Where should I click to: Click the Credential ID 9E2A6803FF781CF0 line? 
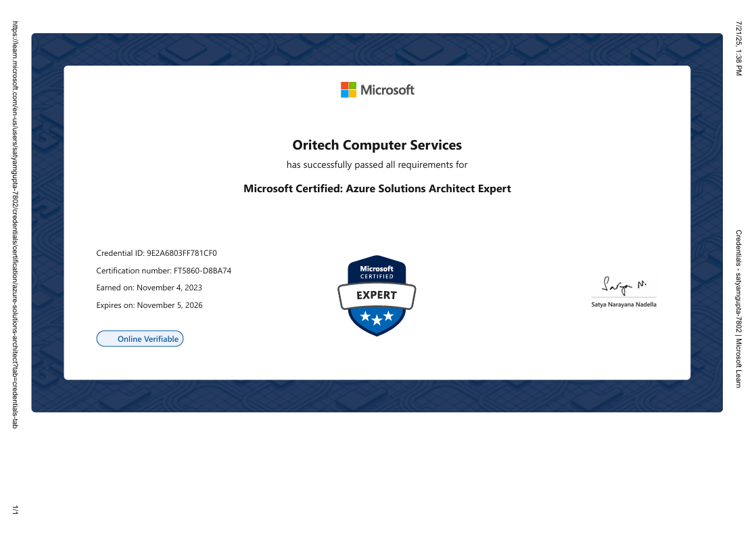click(x=156, y=254)
